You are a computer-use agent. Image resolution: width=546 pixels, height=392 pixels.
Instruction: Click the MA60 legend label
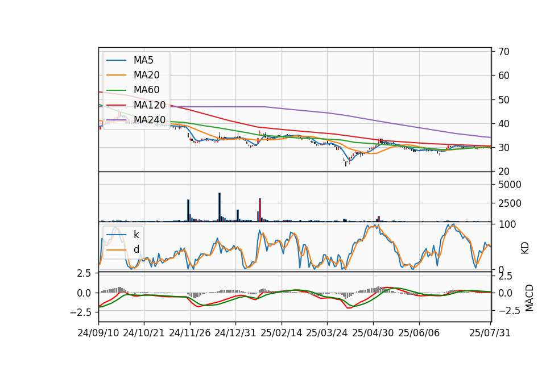click(146, 90)
